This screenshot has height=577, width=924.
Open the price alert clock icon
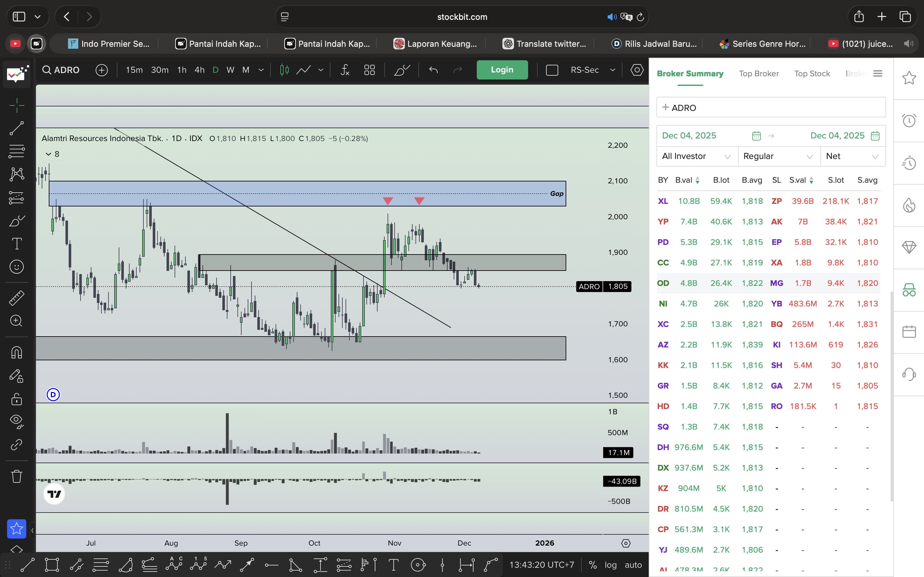(909, 121)
